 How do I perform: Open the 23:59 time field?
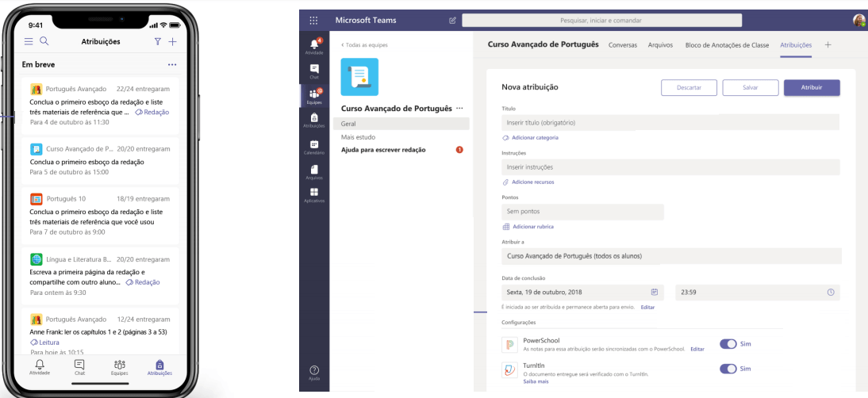click(757, 293)
